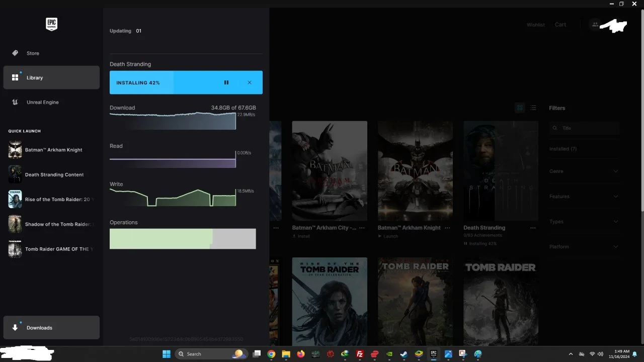Click the 0/63 Achievements text
The width and height of the screenshot is (644, 362).
(x=483, y=235)
